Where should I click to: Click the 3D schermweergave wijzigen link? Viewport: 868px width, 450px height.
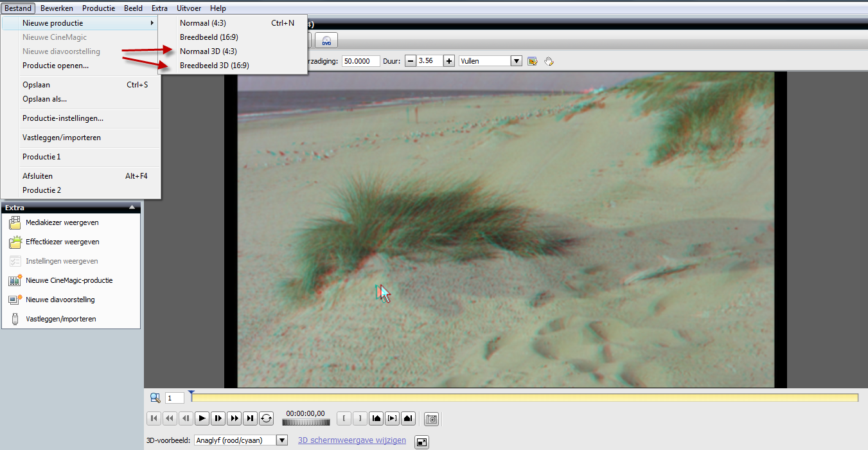click(x=352, y=440)
